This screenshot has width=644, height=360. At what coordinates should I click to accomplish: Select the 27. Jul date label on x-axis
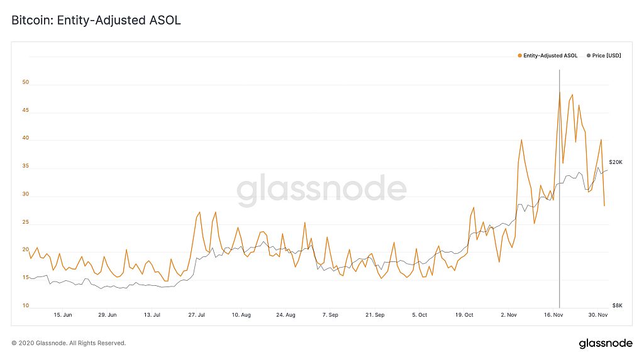[x=196, y=315]
